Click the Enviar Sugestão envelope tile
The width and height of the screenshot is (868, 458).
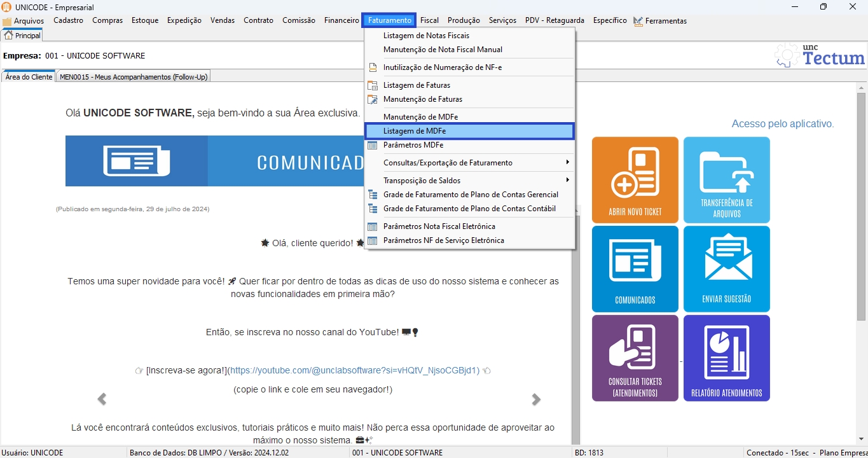[726, 269]
